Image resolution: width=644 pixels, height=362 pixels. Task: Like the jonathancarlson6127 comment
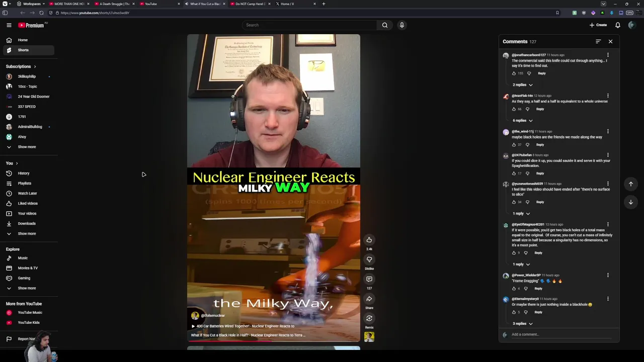pos(514,73)
